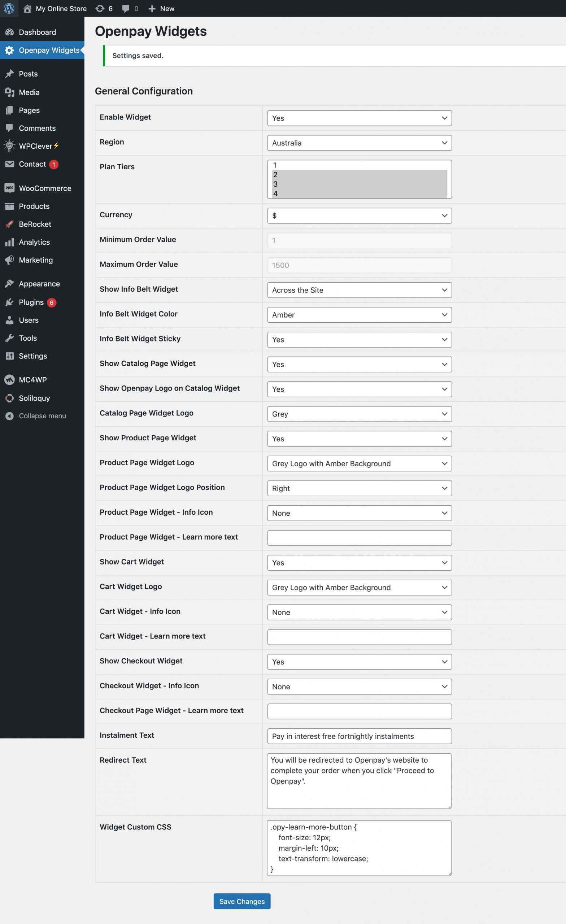Open the Marketing menu item

click(42, 260)
